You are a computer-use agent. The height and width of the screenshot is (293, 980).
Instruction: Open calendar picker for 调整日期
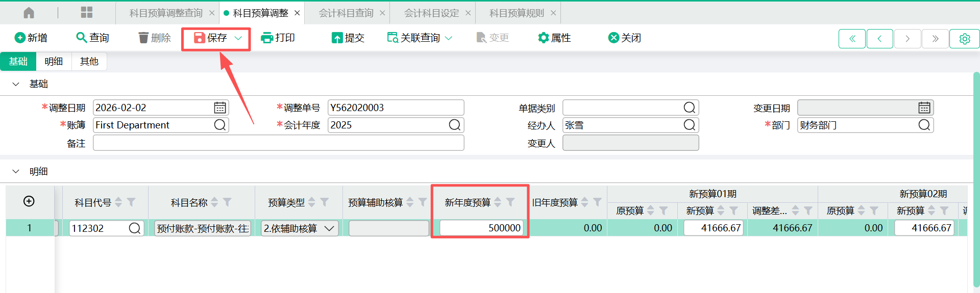[220, 108]
